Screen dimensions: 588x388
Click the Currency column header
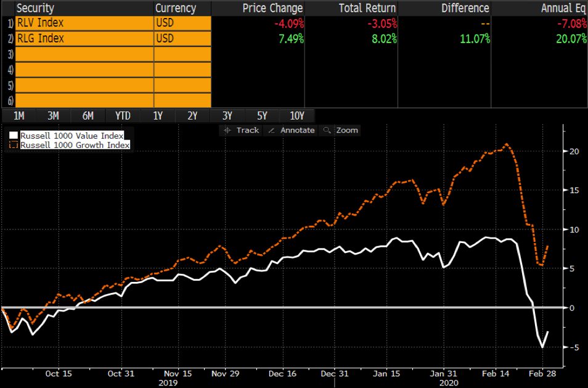tap(176, 8)
